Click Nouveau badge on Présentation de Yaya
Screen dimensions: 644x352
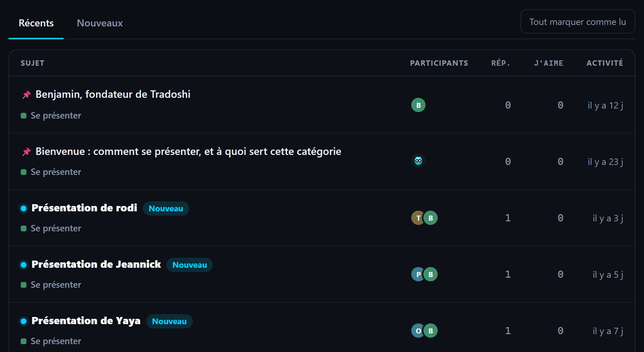click(169, 321)
